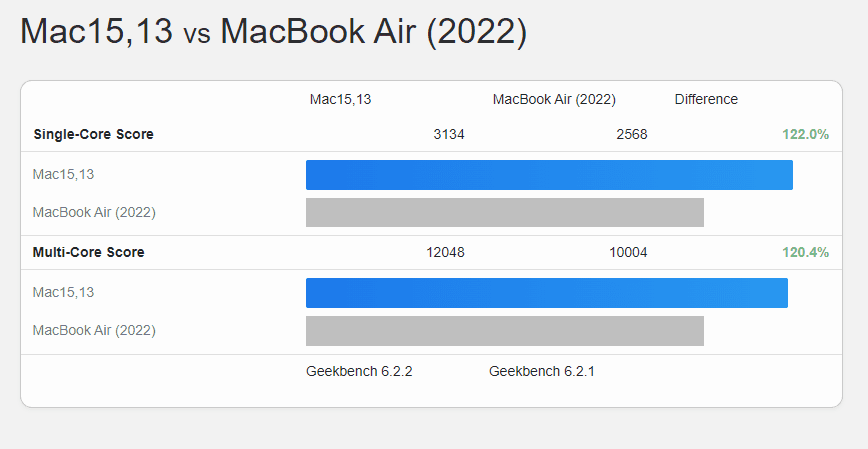Click the Geekbench 6.2.1 version text
Screen dimensions: 868x449
[542, 371]
